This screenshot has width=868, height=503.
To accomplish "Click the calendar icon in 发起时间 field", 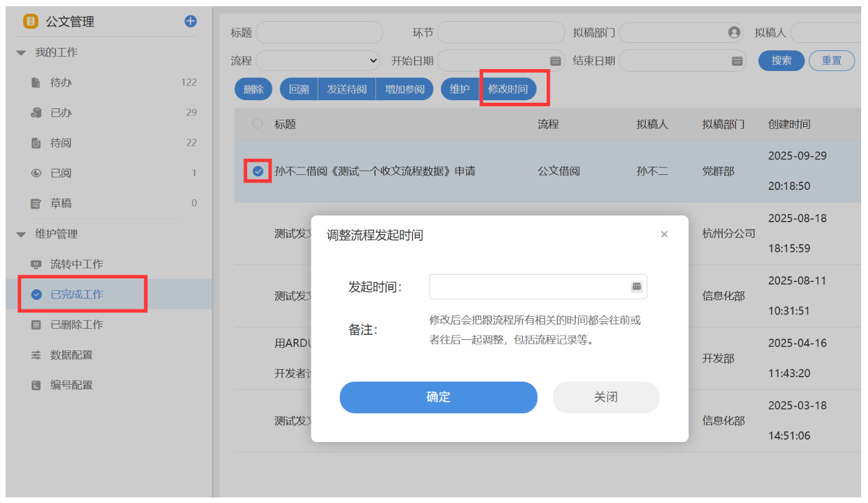I will click(x=636, y=286).
